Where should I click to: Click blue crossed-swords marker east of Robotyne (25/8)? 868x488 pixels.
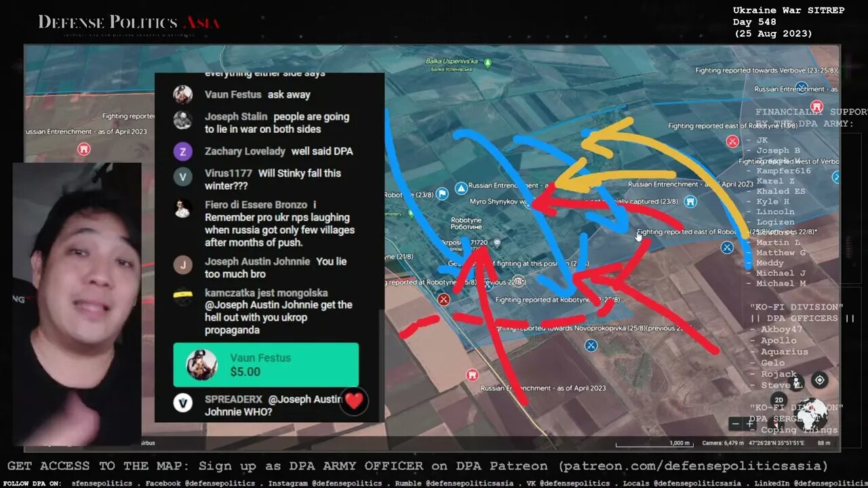tap(727, 247)
